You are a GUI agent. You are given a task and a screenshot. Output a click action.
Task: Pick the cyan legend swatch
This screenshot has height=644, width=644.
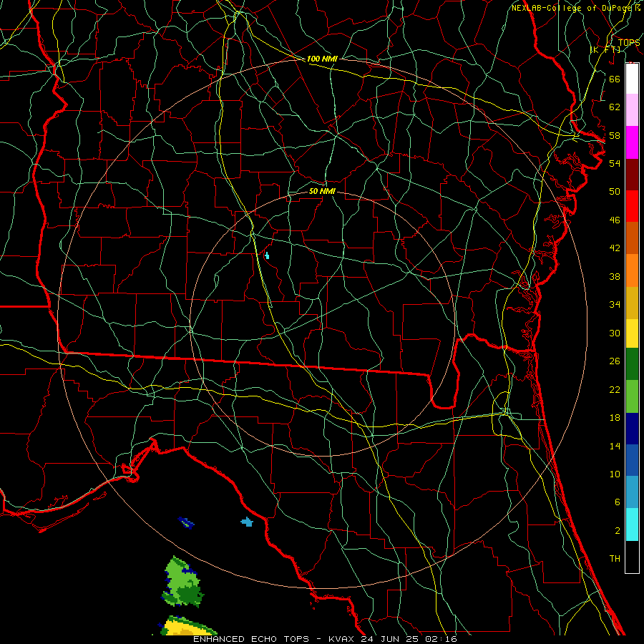(x=632, y=525)
